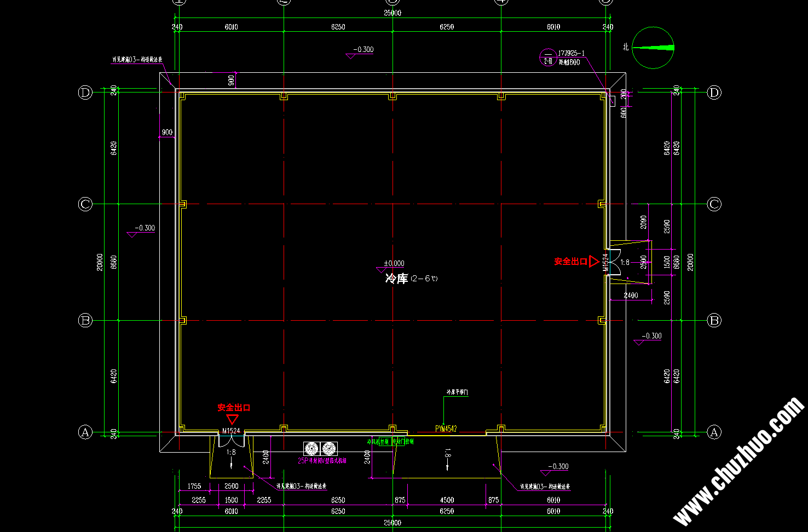The width and height of the screenshot is (808, 532).
Task: Select the top 25000 overall dimension text
Action: tap(392, 13)
